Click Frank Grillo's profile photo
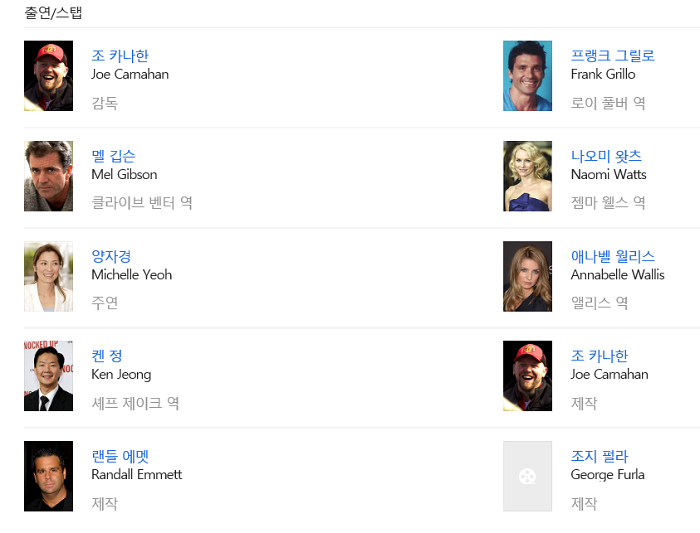The width and height of the screenshot is (700, 533). click(x=527, y=76)
